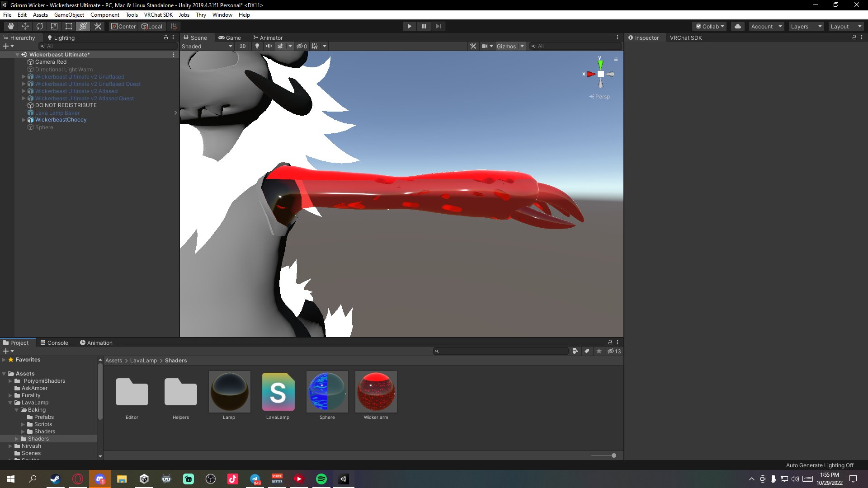868x488 pixels.
Task: Select the Move tool
Action: tap(25, 26)
